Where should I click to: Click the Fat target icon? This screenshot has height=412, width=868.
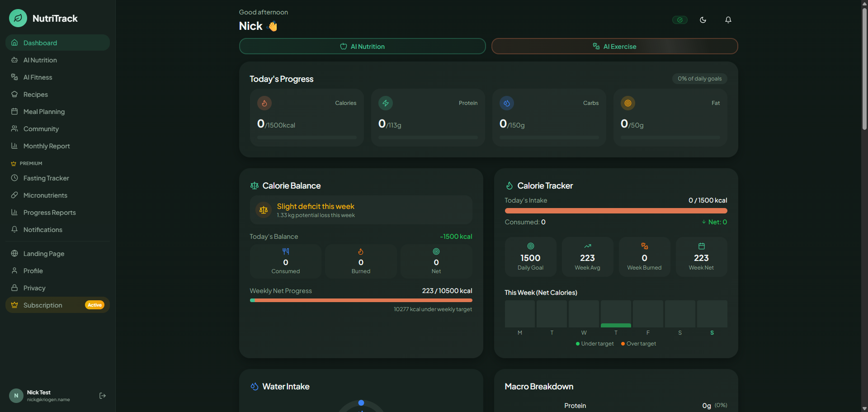click(x=628, y=103)
